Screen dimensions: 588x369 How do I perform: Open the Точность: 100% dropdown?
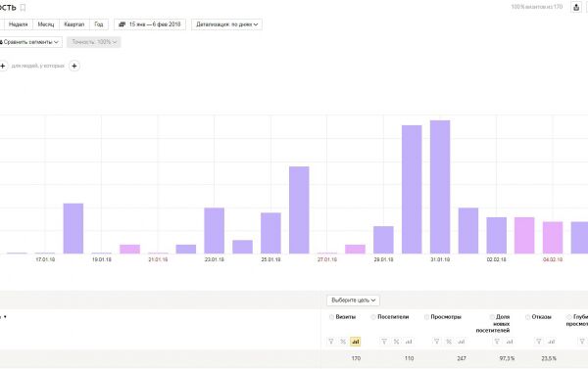coord(94,42)
